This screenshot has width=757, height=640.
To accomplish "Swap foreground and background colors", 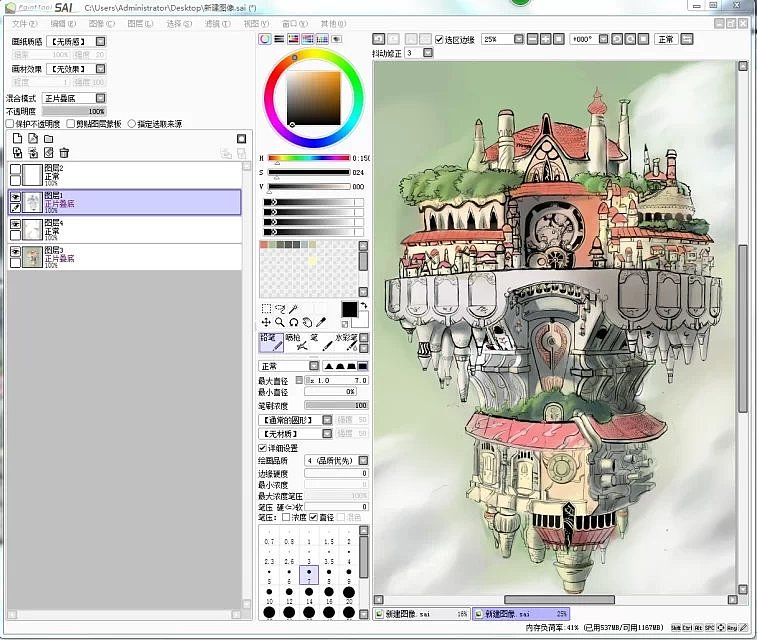I will [364, 306].
